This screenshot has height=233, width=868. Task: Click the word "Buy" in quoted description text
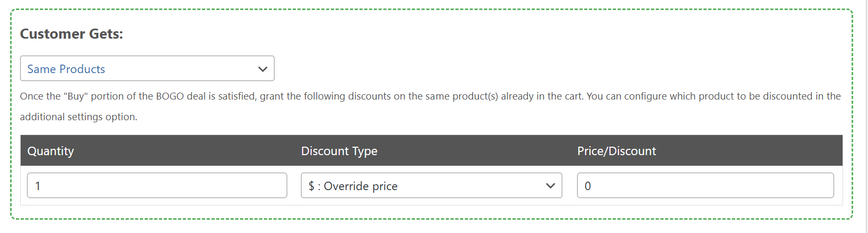pos(77,96)
